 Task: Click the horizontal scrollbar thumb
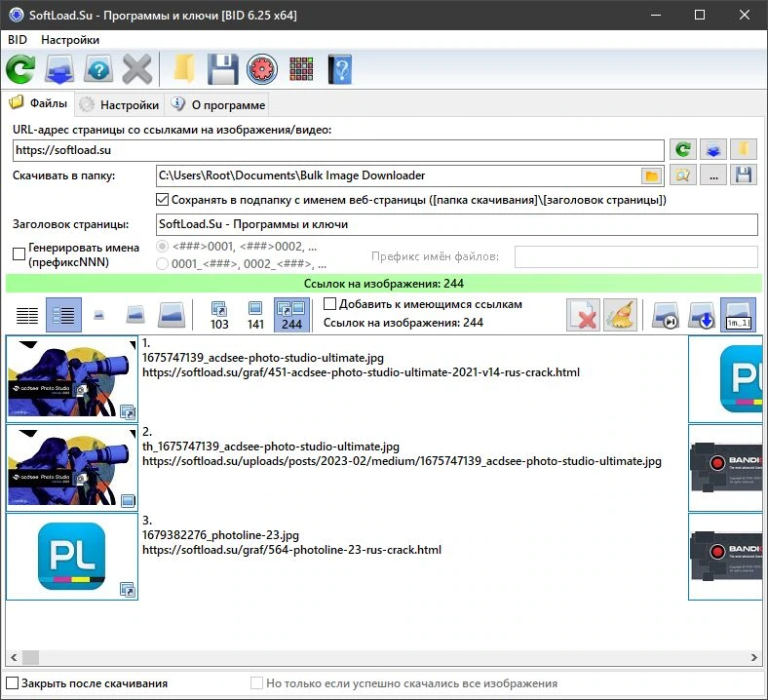tap(30, 657)
